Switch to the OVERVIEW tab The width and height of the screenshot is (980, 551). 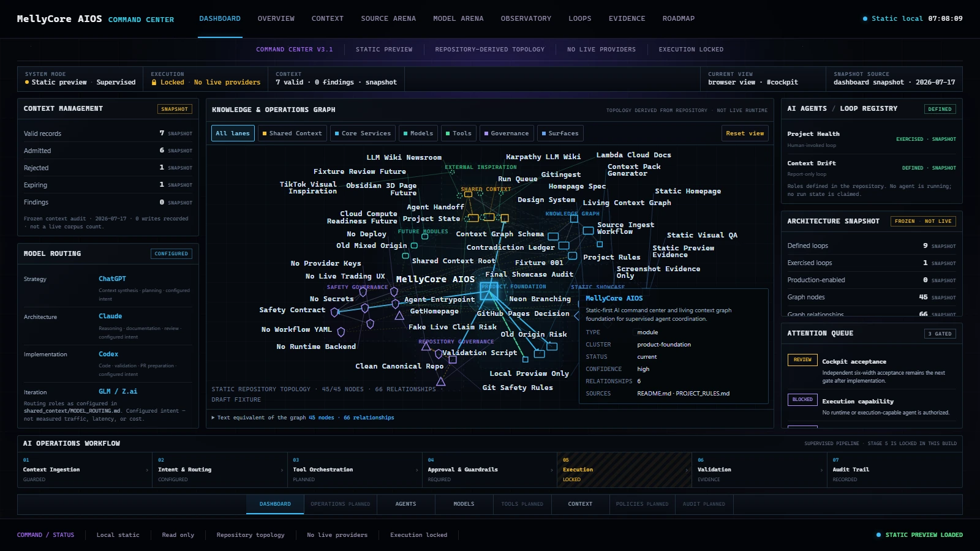[276, 18]
